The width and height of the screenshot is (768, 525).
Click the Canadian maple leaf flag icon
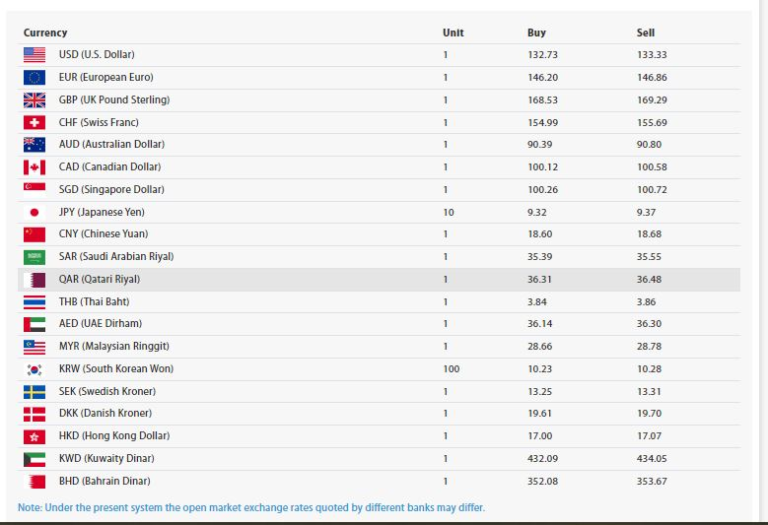[x=34, y=167]
